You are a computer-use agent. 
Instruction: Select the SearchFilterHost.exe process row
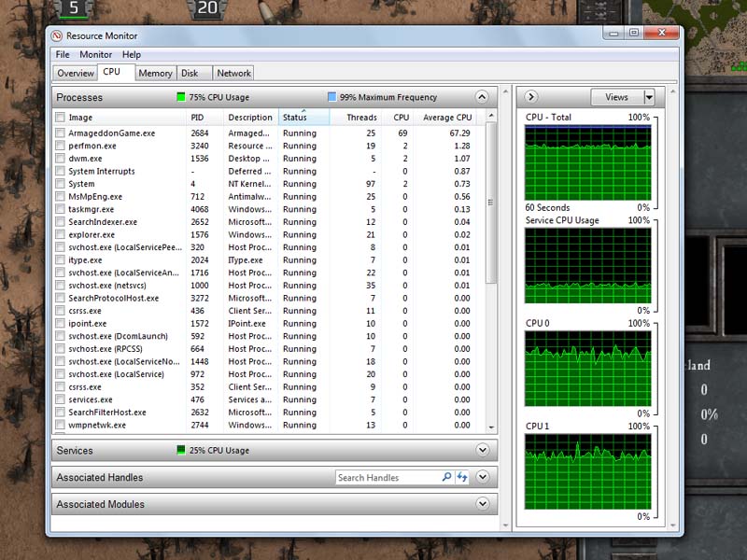point(269,413)
